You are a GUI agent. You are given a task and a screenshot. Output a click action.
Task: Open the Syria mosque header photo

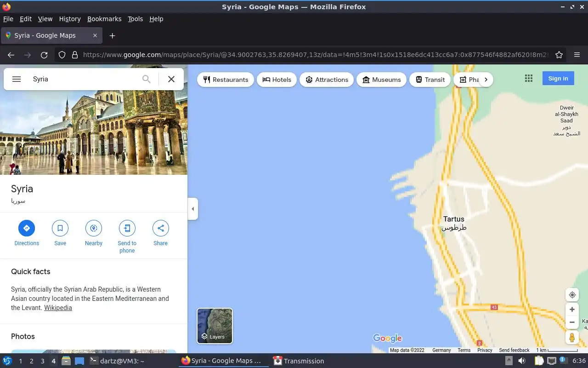coord(94,132)
